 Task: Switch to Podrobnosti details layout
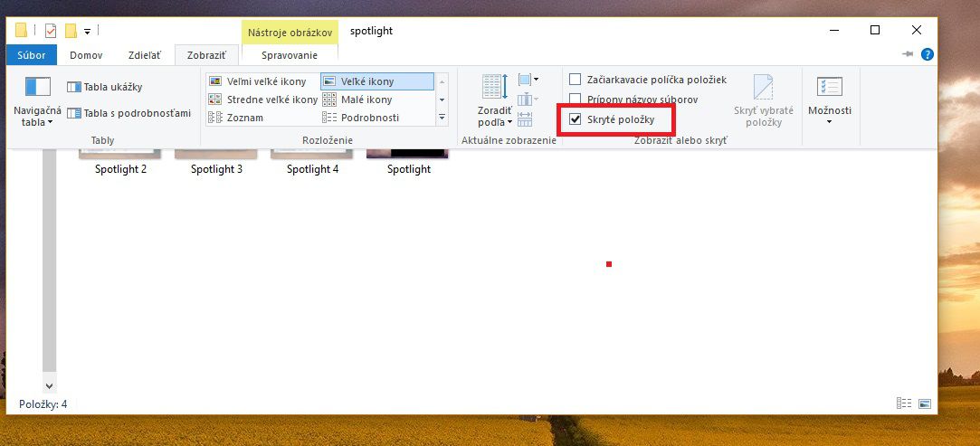(x=361, y=118)
